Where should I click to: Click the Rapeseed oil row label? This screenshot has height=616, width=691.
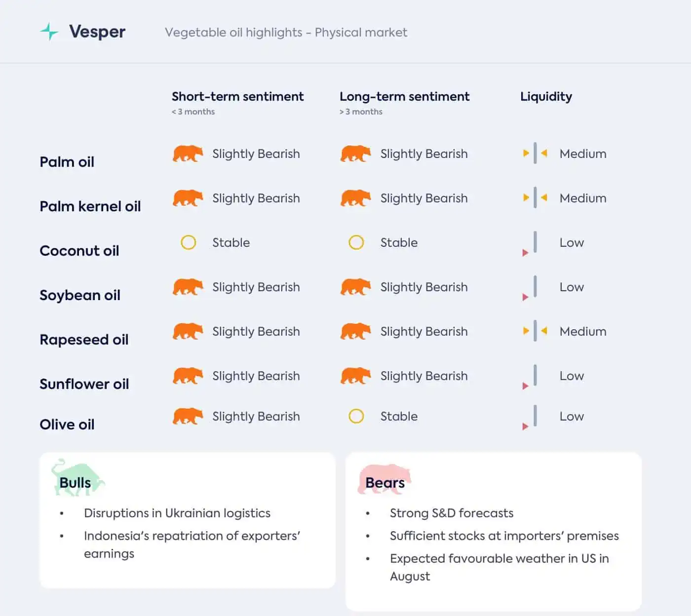(x=84, y=340)
